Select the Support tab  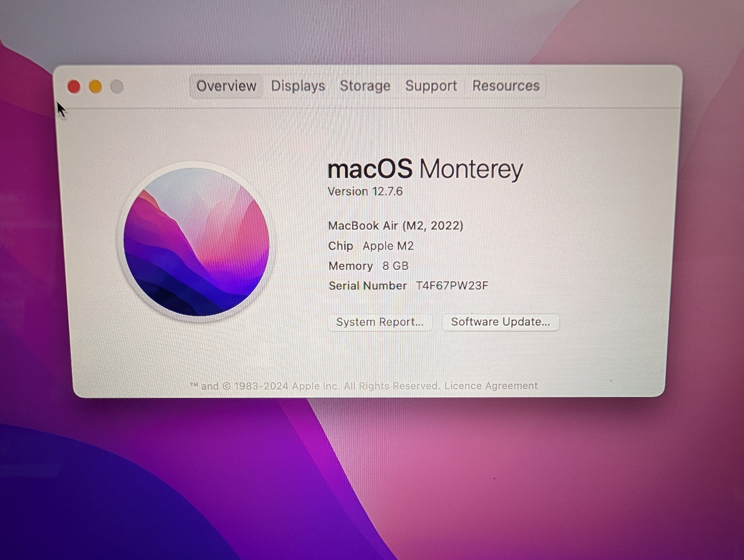(431, 86)
